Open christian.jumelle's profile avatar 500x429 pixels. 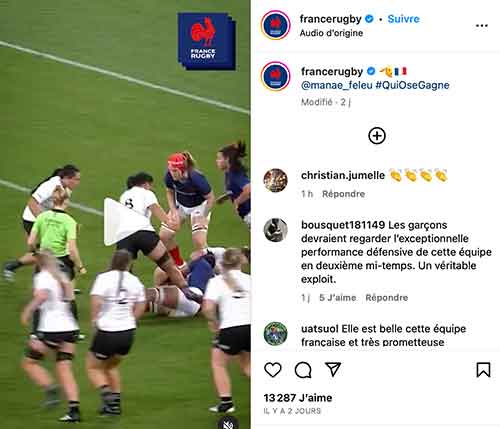pos(275,180)
